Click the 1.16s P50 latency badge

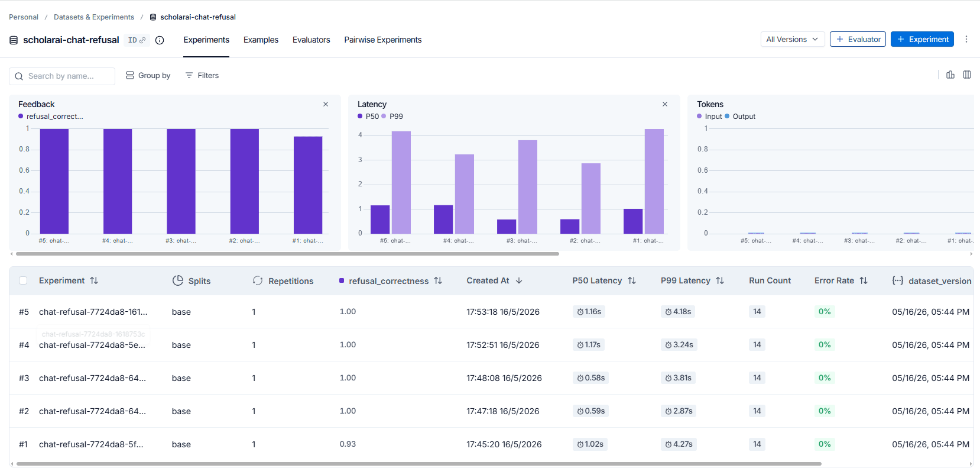589,312
